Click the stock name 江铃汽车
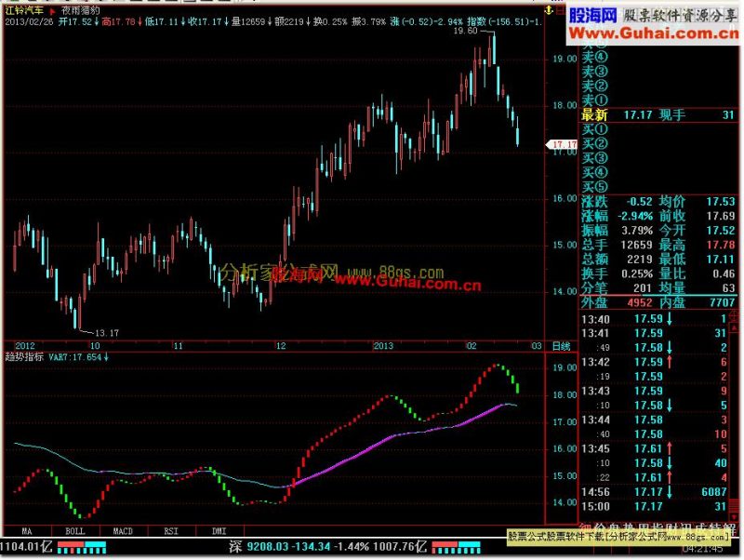Image resolution: width=744 pixels, height=560 pixels. click(x=24, y=10)
